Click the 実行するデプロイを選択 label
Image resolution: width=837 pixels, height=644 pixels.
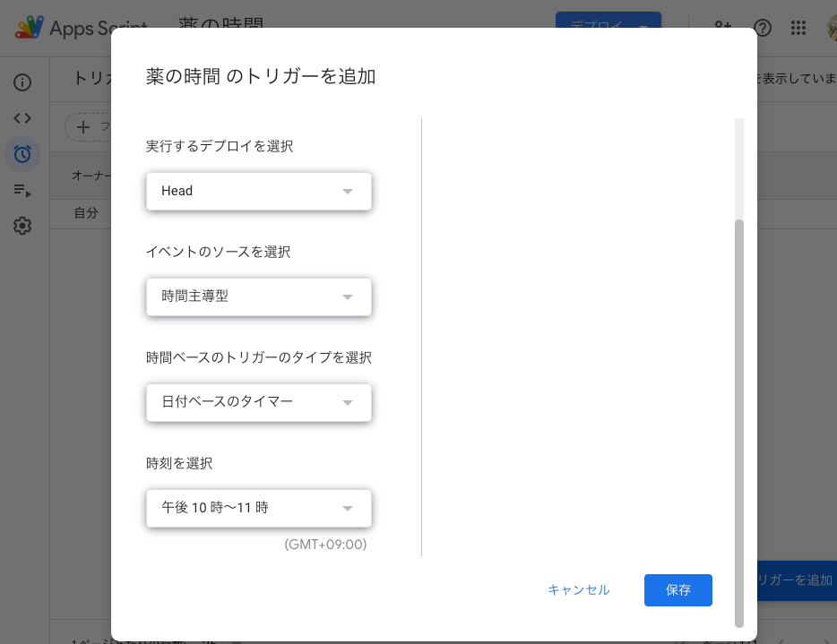coord(220,146)
